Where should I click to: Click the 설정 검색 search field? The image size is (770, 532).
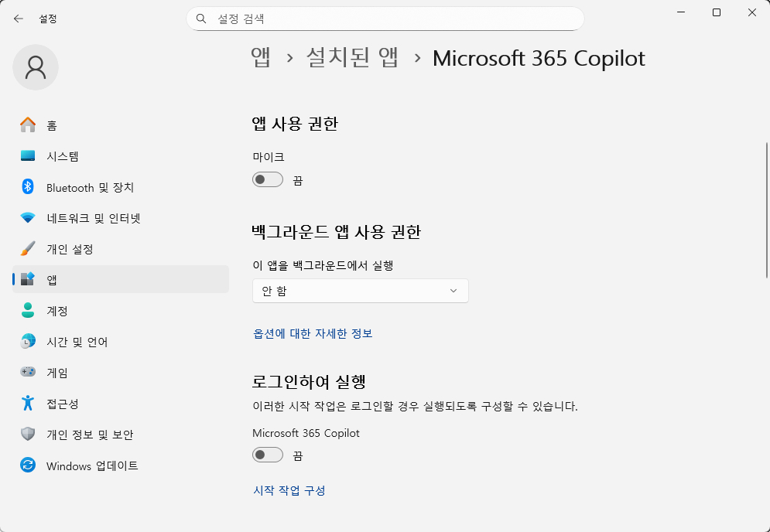385,19
